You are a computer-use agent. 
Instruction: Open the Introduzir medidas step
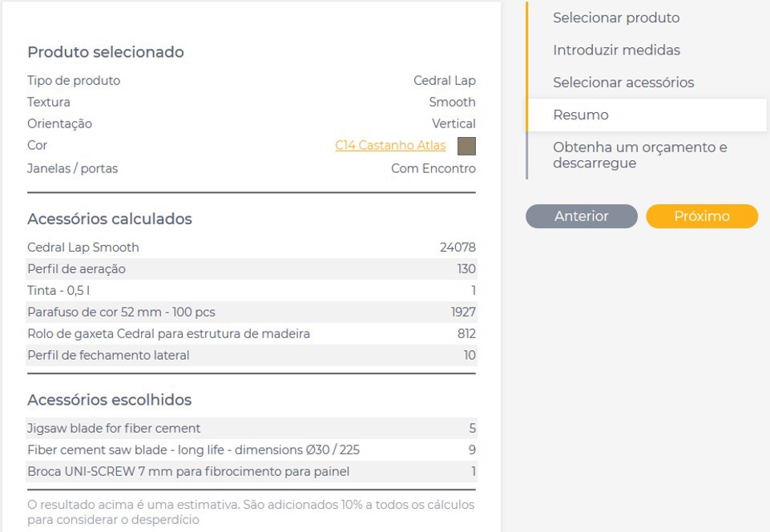click(616, 50)
